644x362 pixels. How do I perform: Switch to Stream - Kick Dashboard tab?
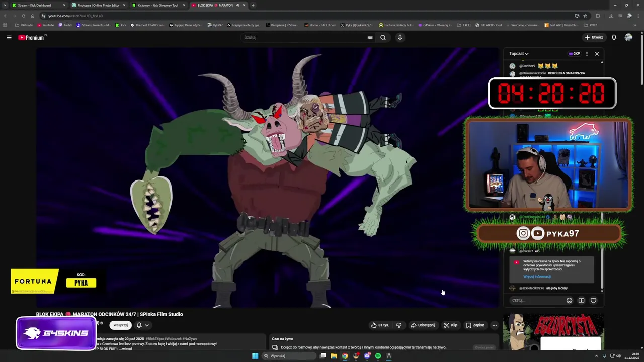click(38, 5)
